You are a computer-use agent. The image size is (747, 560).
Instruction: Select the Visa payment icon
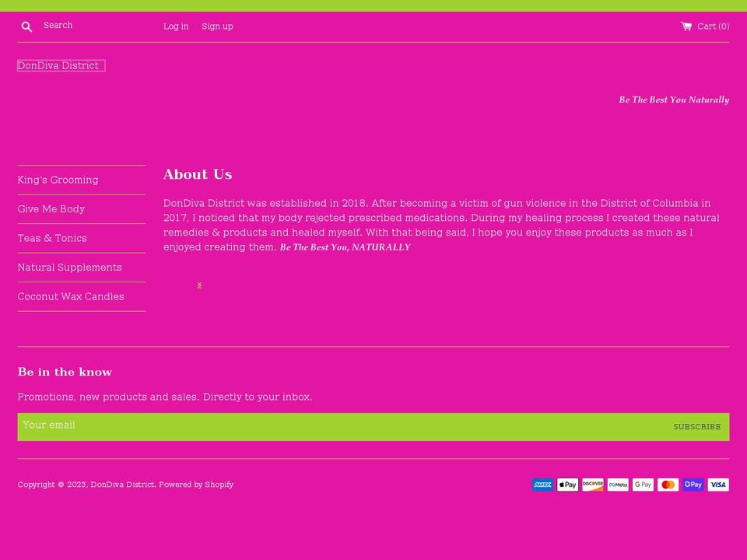[718, 485]
